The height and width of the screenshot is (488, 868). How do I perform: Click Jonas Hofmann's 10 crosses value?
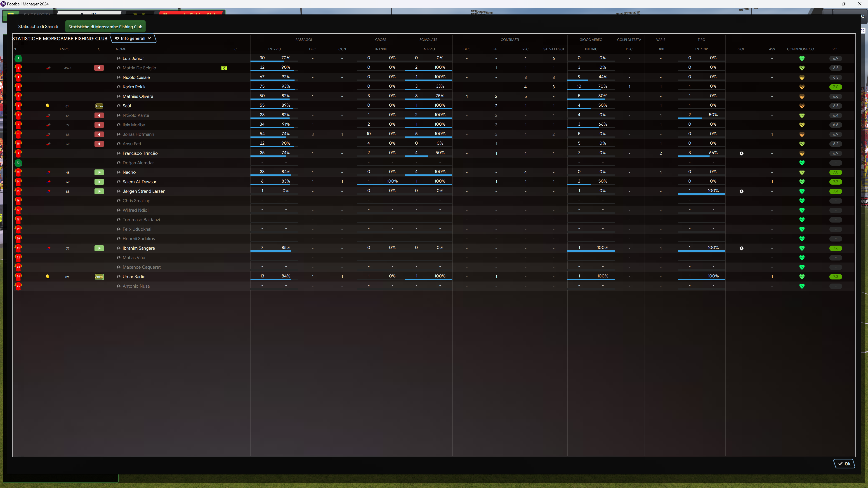[x=369, y=134]
